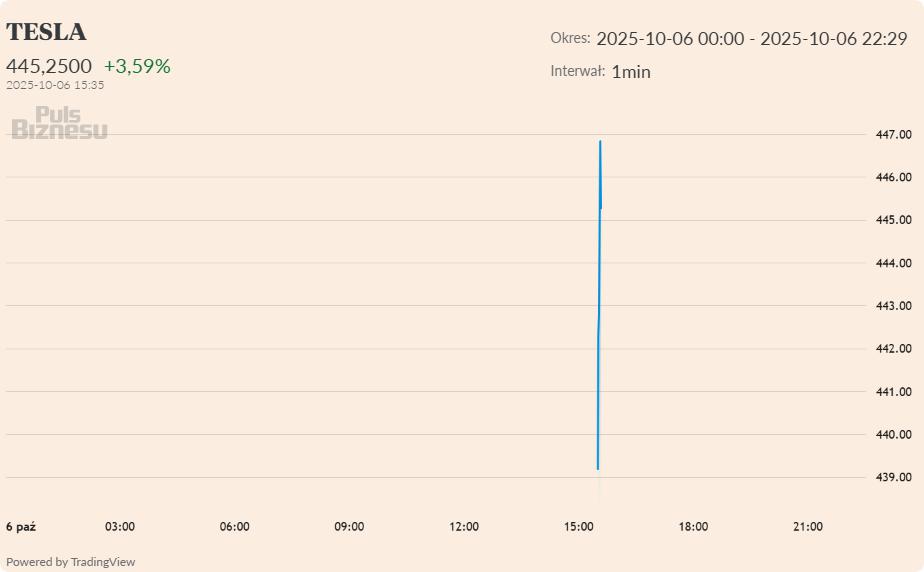This screenshot has width=924, height=572.
Task: Open the Powered by TradingView link
Action: coord(71,562)
